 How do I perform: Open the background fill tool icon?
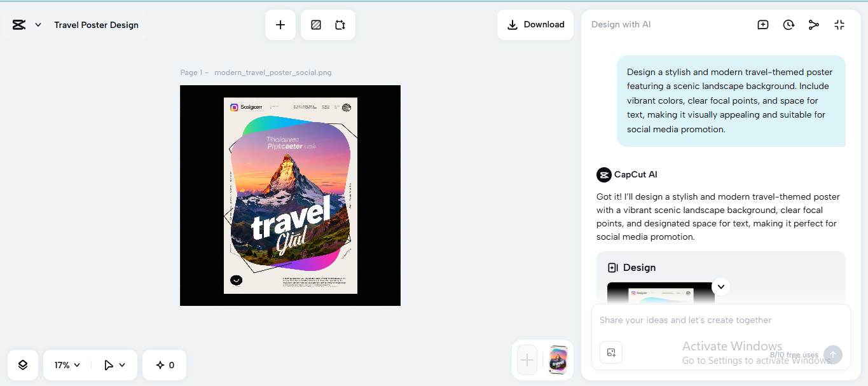click(316, 25)
